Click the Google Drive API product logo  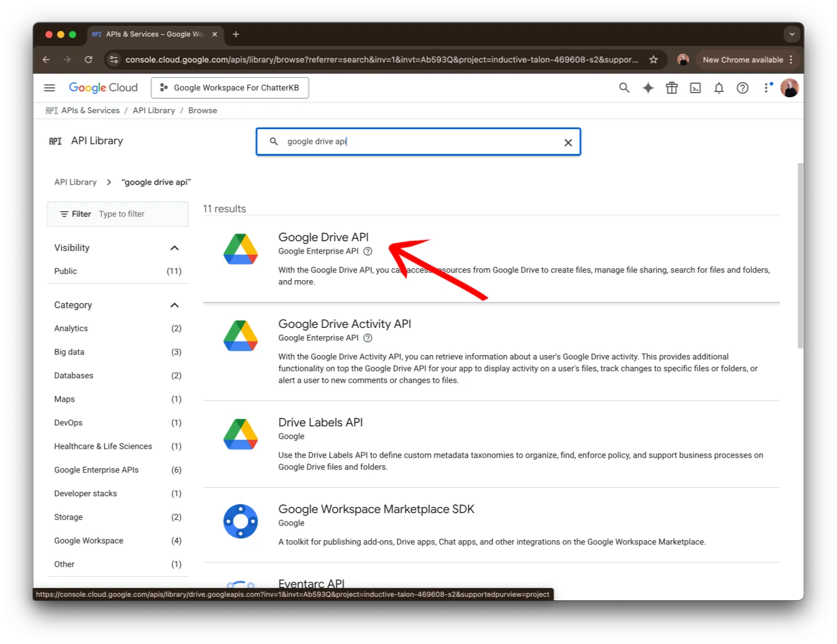[x=241, y=249]
